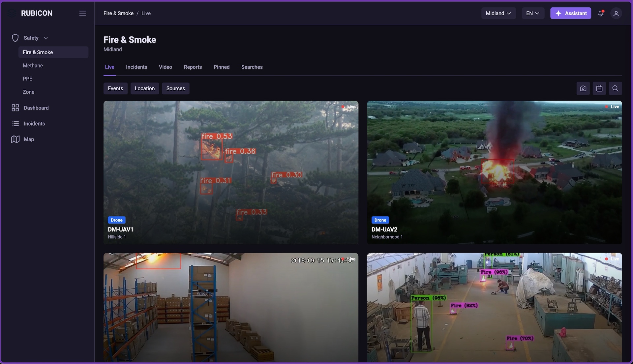Image resolution: width=633 pixels, height=364 pixels.
Task: Click the Drone badge on DM-UAV1
Action: (117, 220)
